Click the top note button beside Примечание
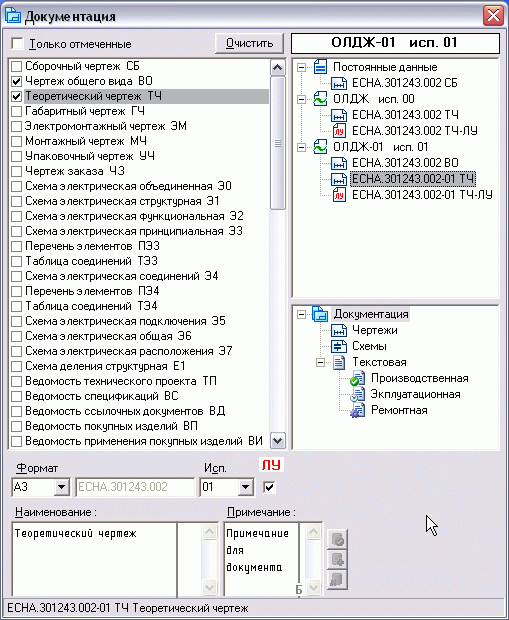Screen dimensions: 509x620 [337, 539]
